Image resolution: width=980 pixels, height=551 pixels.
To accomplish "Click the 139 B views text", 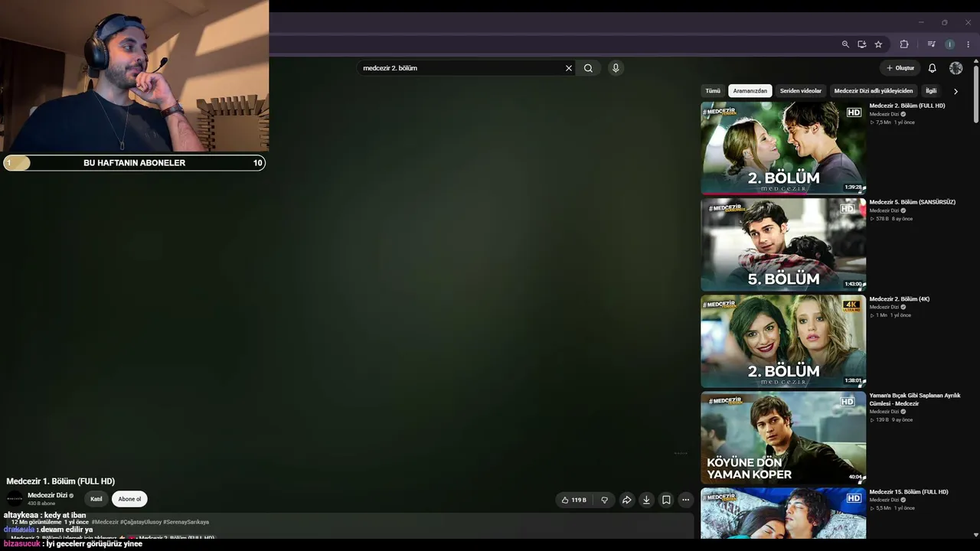I will point(882,420).
